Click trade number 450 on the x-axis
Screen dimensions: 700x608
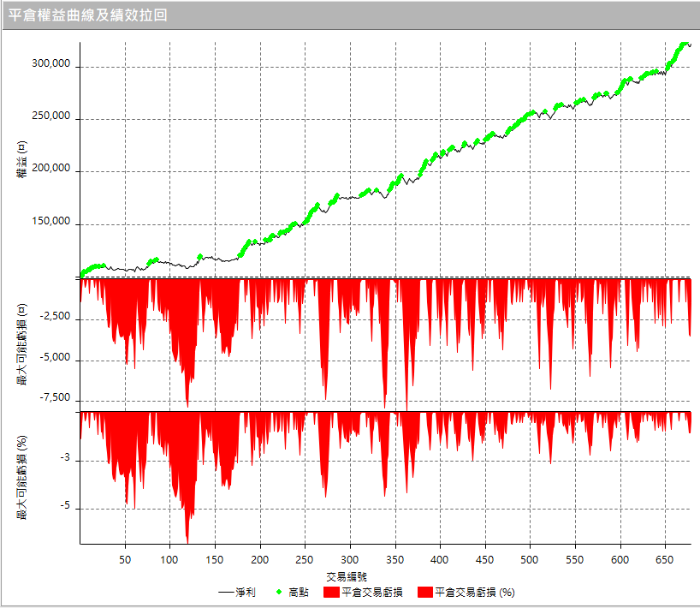coord(485,560)
